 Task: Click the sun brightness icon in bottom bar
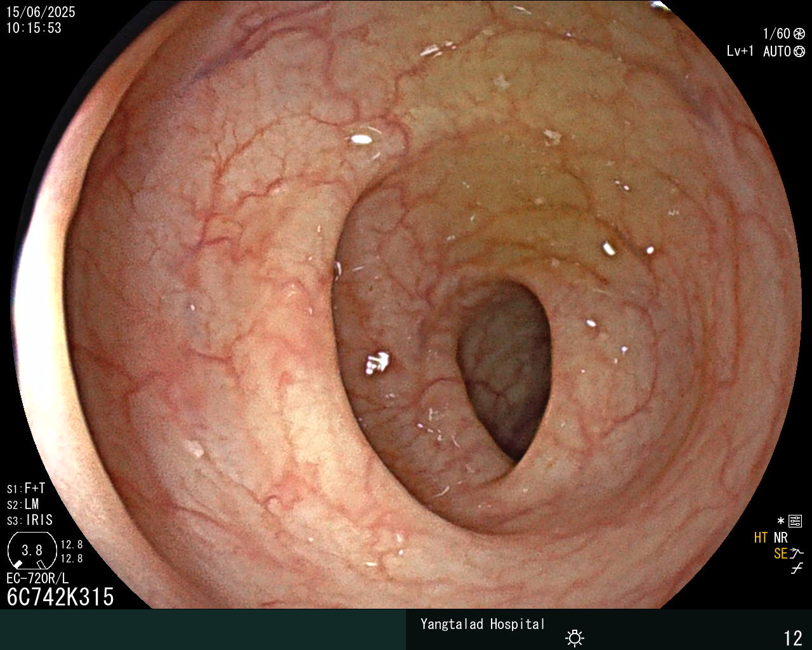click(x=575, y=637)
